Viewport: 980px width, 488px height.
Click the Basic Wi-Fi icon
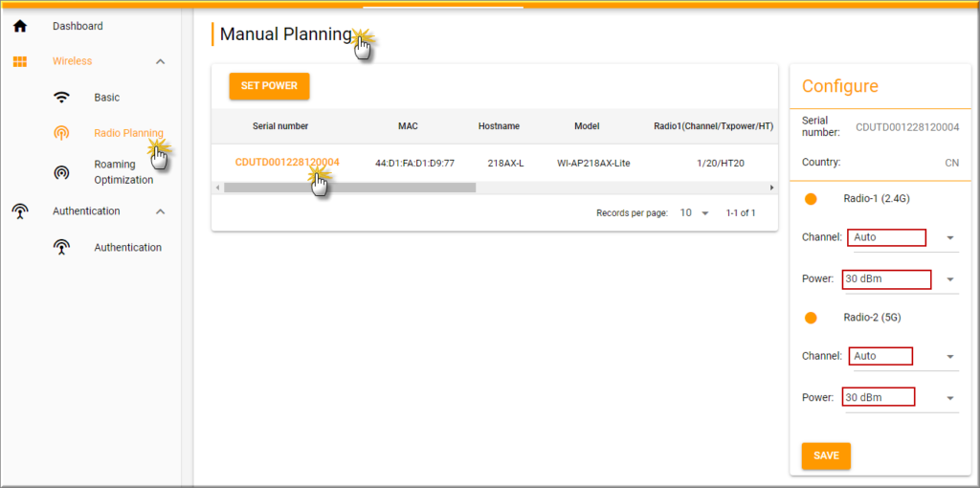pos(61,98)
